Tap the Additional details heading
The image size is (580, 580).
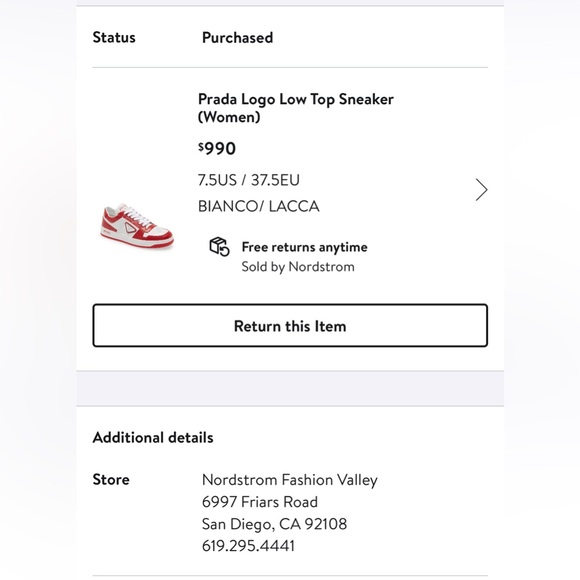pyautogui.click(x=153, y=438)
